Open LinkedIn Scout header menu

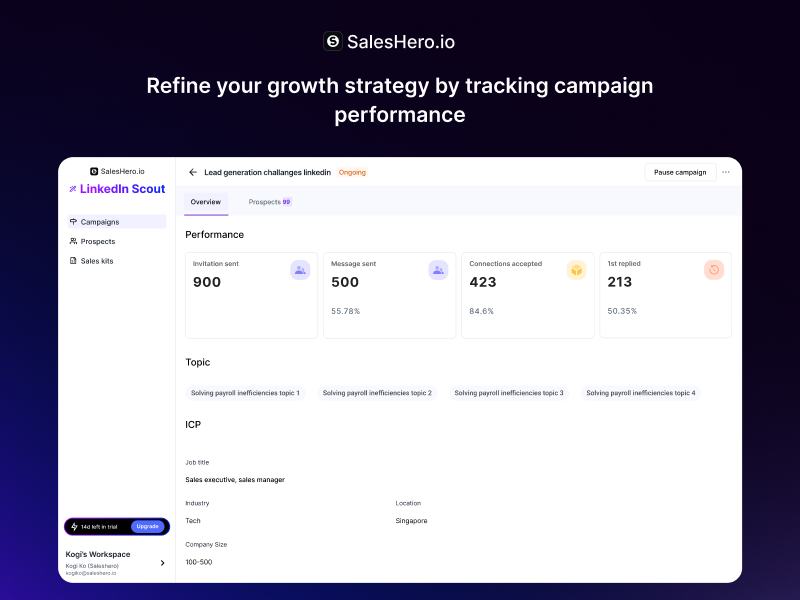tap(120, 189)
